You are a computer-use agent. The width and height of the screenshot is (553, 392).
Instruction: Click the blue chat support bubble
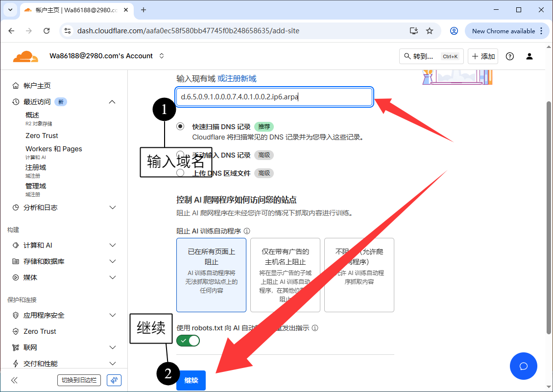tap(523, 366)
